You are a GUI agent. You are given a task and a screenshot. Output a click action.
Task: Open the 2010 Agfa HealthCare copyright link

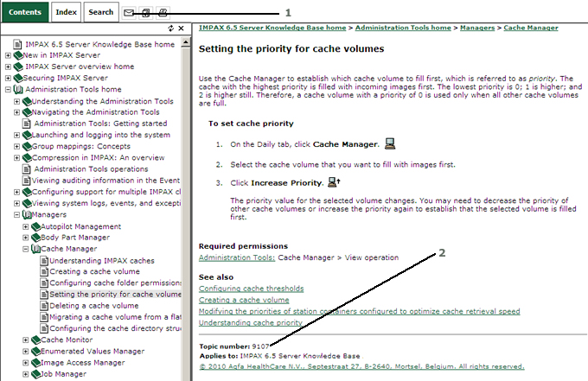click(361, 366)
